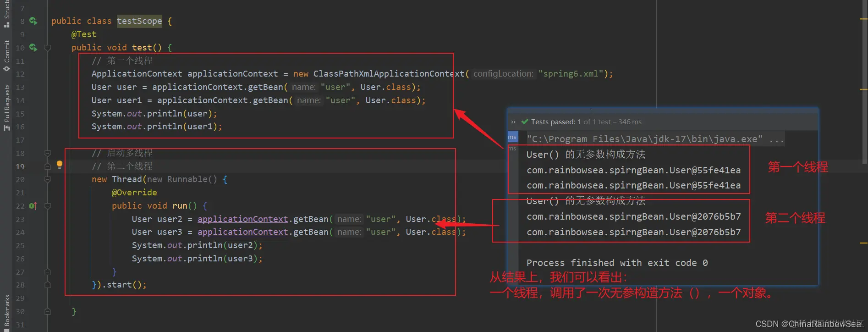Select the highlighted ms test result row
Screen dimensions: 868x332
tap(512, 137)
